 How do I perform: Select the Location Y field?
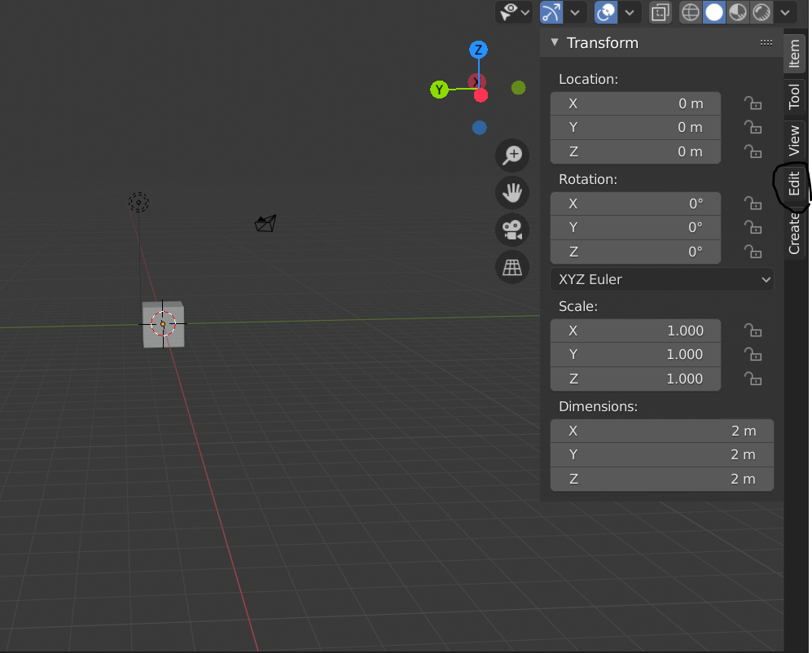tap(635, 127)
